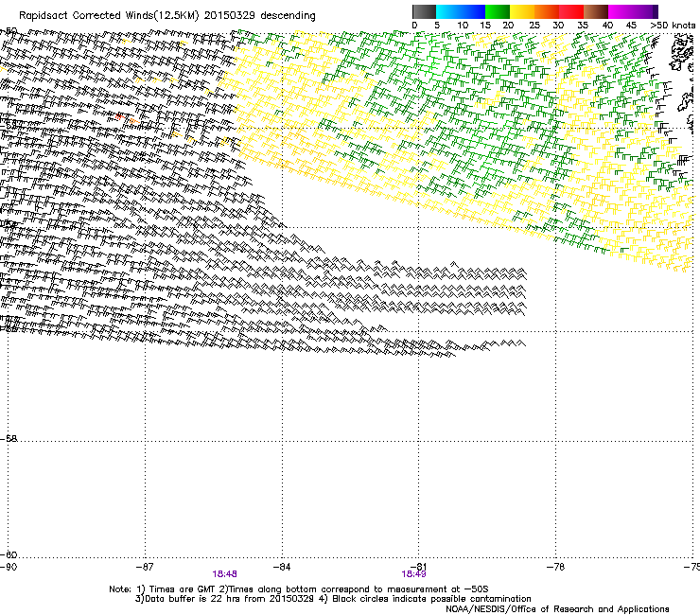Click the cyan legend color segment

[x=448, y=11]
